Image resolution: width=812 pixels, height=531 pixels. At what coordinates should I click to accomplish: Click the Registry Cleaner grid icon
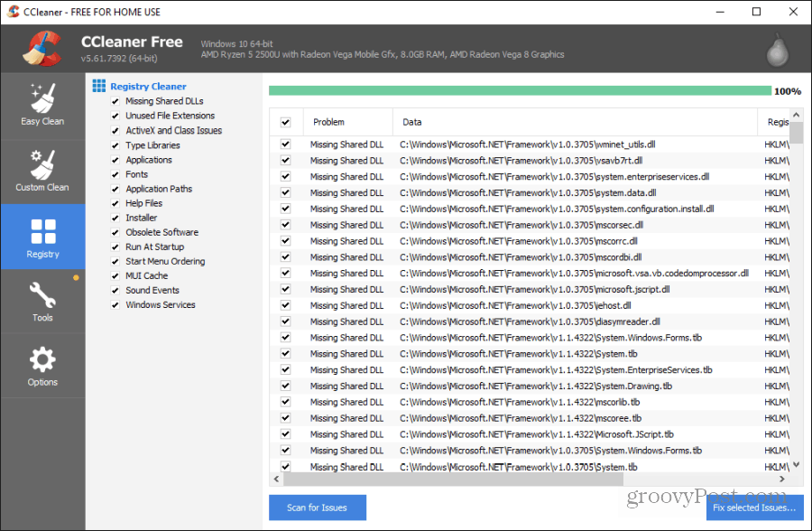(99, 86)
